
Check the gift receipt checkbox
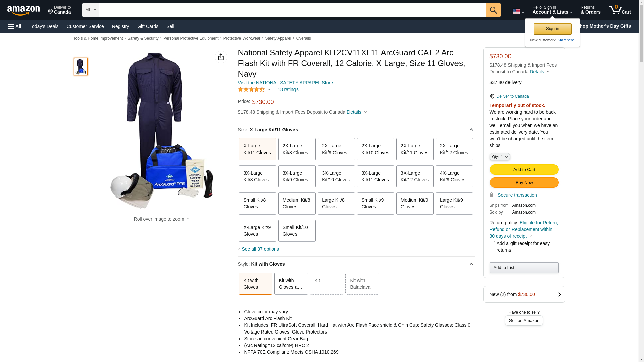point(492,243)
